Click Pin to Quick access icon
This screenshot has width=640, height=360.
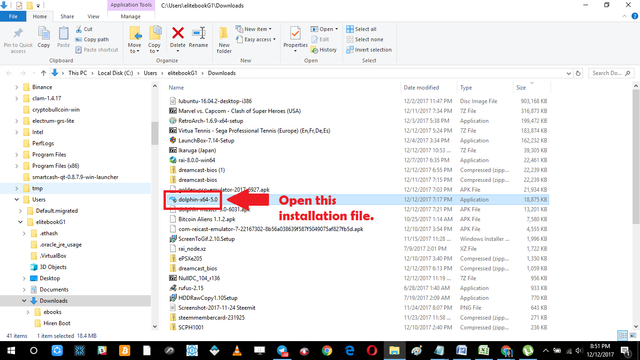tap(18, 34)
